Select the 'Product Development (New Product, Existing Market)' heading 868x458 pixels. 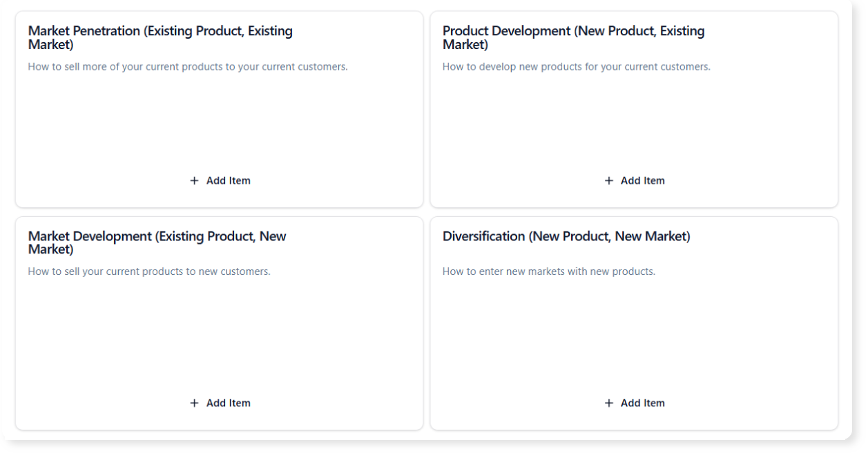click(x=573, y=38)
